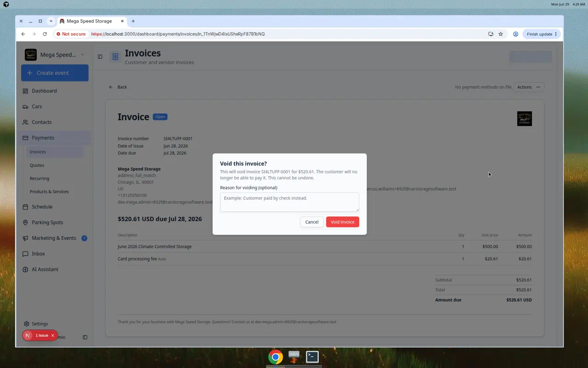The width and height of the screenshot is (588, 368).
Task: Click Finish update button
Action: pos(542,34)
